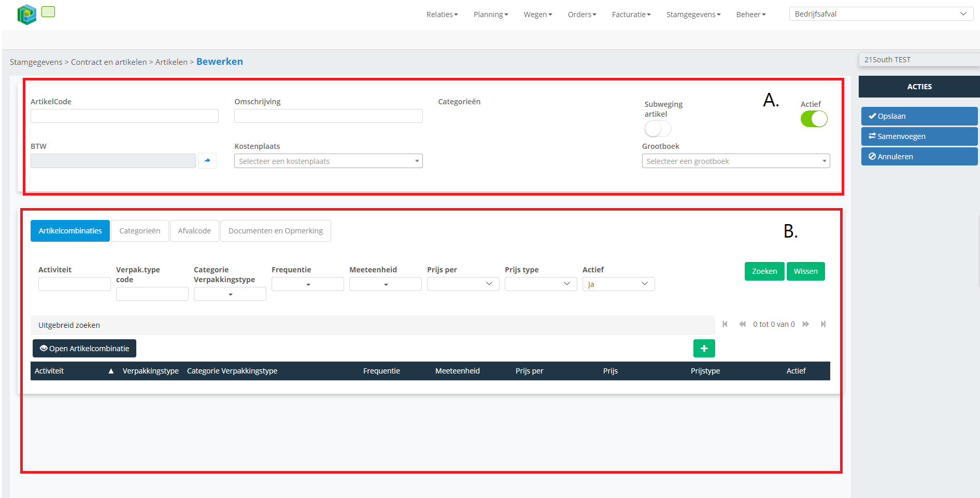This screenshot has height=498, width=980.
Task: Open the Beheer menu
Action: (x=751, y=15)
